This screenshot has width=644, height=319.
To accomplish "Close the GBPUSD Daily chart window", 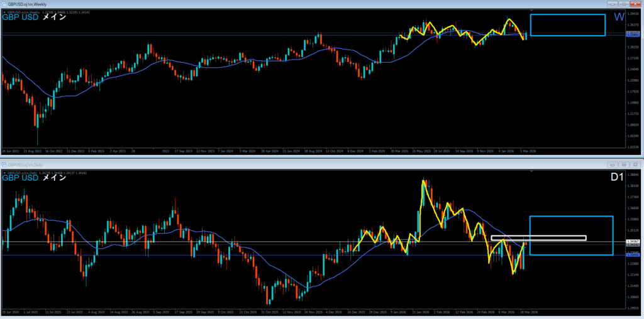I will pos(636,163).
